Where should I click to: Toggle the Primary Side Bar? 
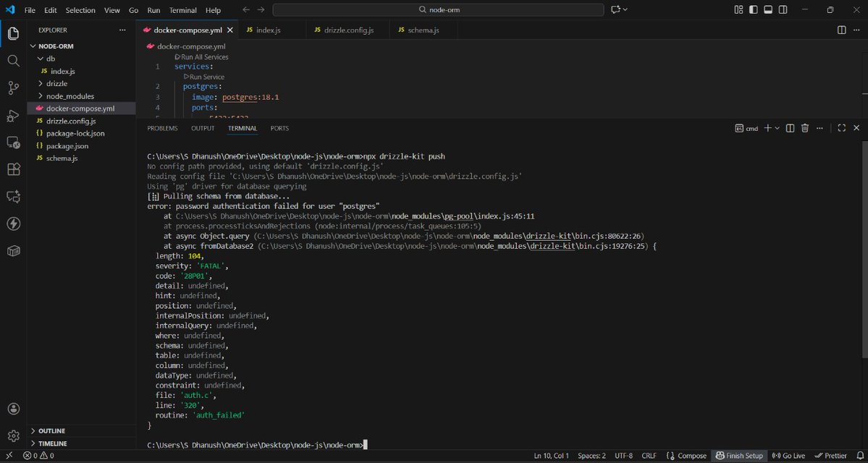(x=754, y=10)
